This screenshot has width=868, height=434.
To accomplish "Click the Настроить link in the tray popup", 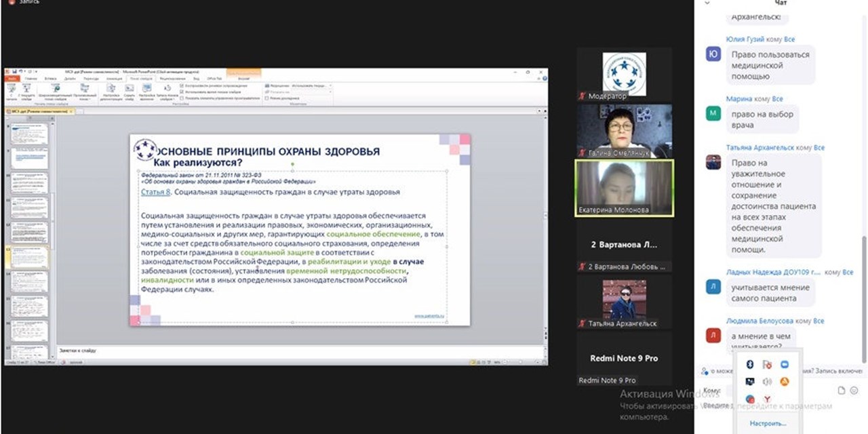I will [768, 423].
